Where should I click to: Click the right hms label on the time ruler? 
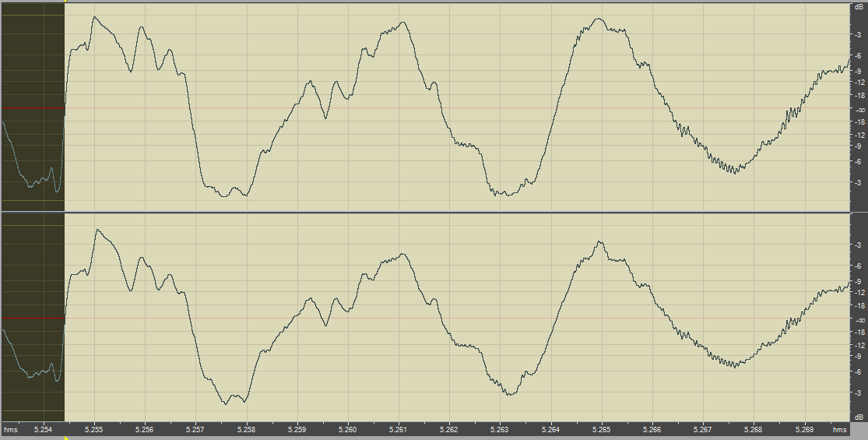pos(839,429)
